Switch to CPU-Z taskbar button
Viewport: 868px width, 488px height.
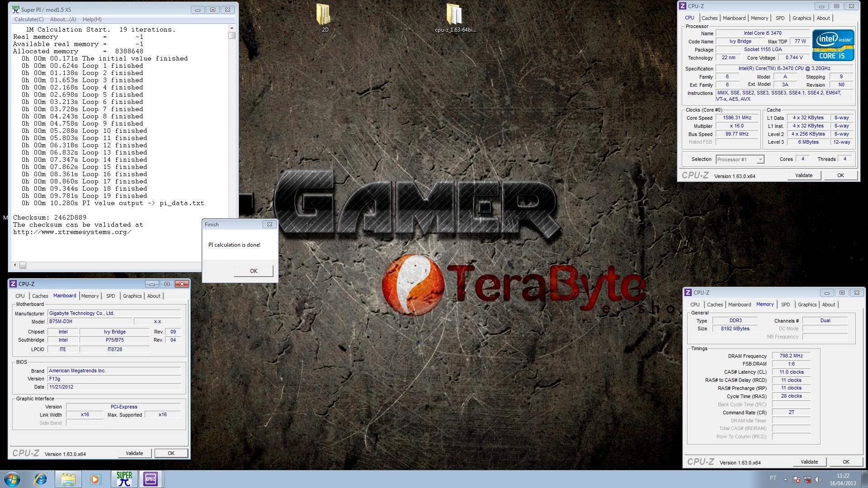coord(151,479)
